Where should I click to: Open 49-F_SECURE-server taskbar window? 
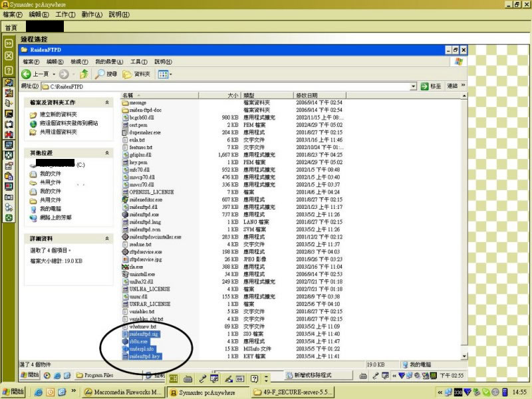pyautogui.click(x=293, y=392)
